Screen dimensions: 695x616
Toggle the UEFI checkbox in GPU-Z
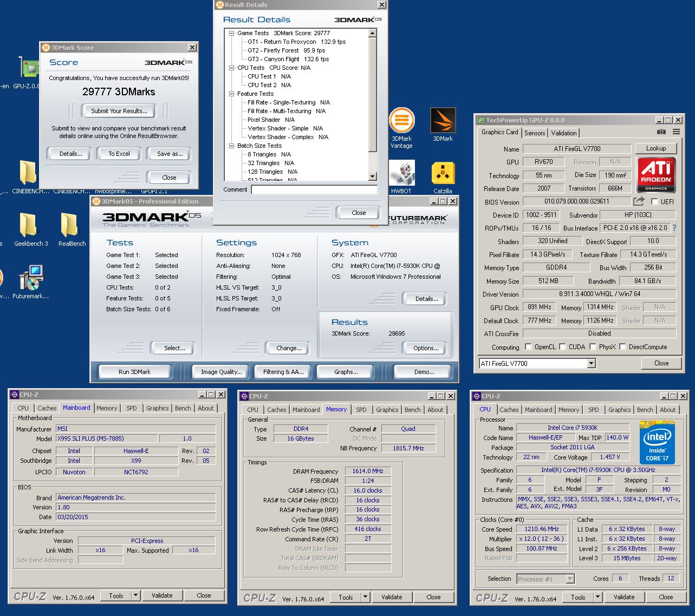(654, 202)
